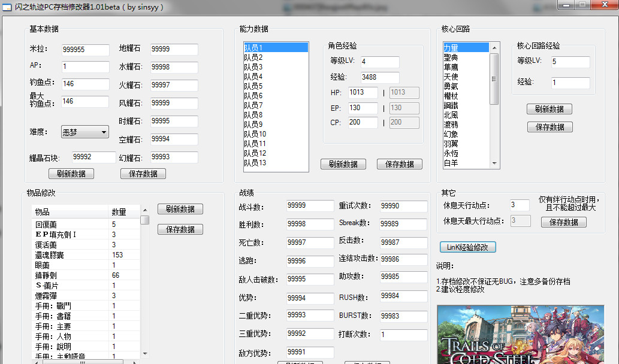619x364 pixels.
Task: Click the 敌方优势 field showing 99991
Action: tap(310, 352)
